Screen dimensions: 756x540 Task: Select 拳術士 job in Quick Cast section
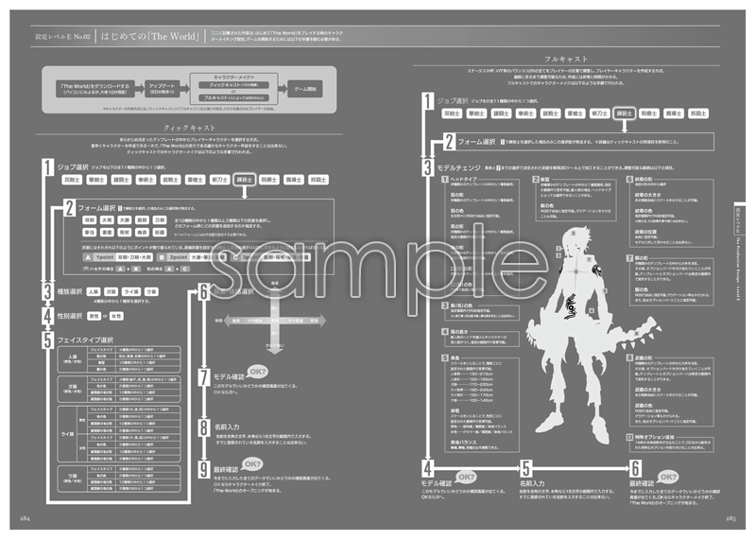click(146, 180)
